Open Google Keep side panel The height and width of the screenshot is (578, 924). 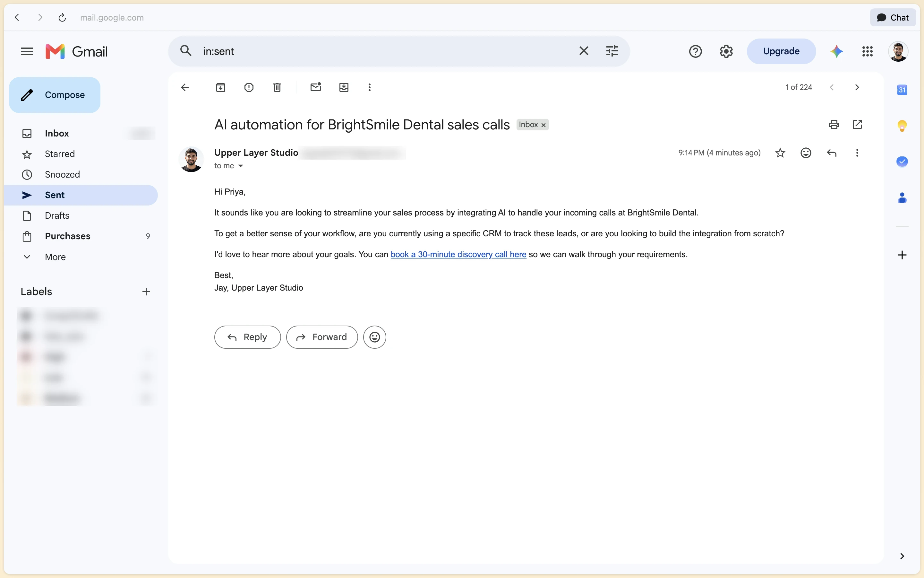coord(902,126)
